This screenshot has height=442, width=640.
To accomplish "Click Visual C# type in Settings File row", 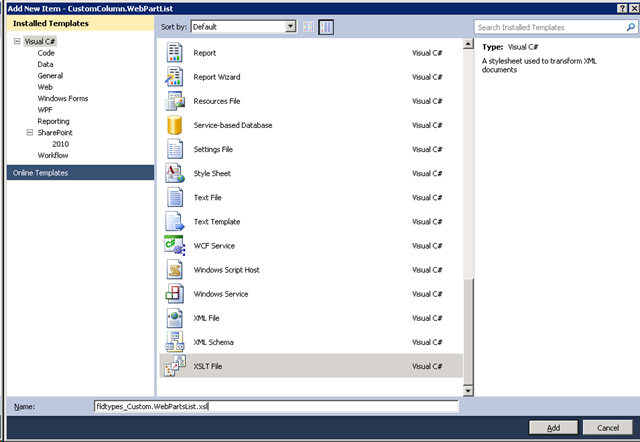I will click(x=427, y=149).
